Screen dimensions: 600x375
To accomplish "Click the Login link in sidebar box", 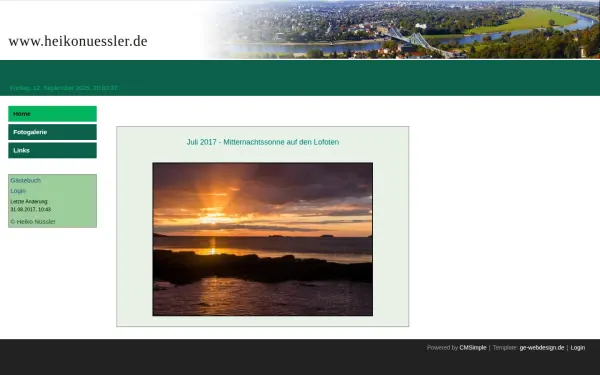I will (x=18, y=191).
